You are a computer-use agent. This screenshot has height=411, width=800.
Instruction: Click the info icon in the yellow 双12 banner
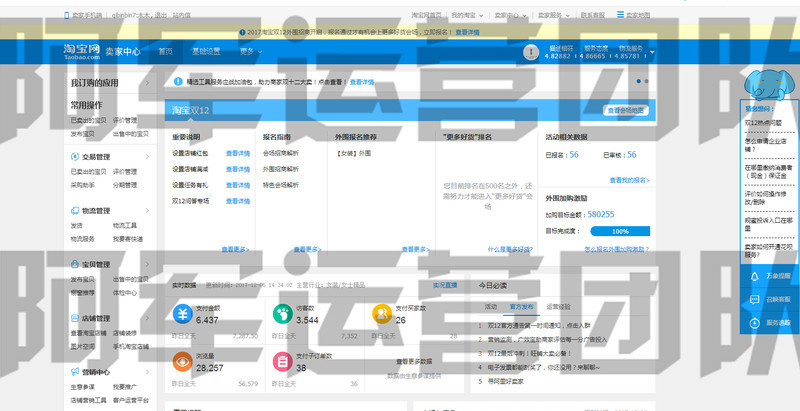coord(242,32)
